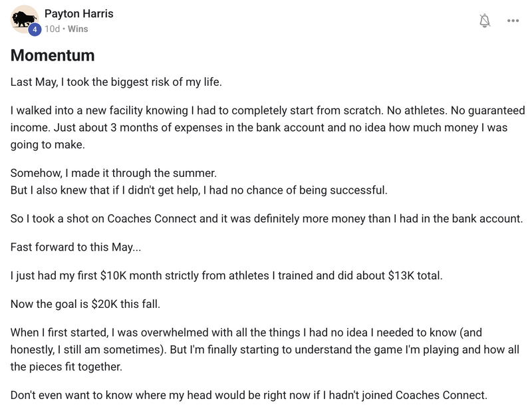Open the Wins category link
The width and height of the screenshot is (532, 415).
coord(78,29)
